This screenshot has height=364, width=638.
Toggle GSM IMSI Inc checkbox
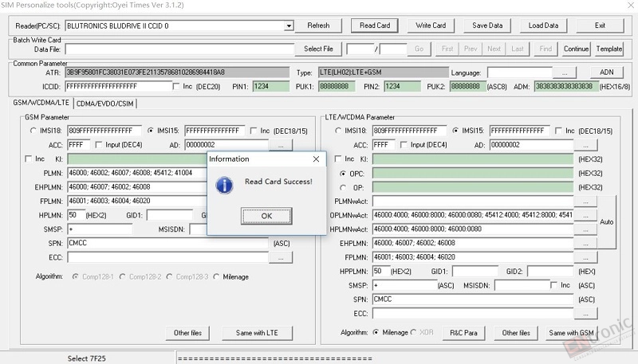pos(254,131)
